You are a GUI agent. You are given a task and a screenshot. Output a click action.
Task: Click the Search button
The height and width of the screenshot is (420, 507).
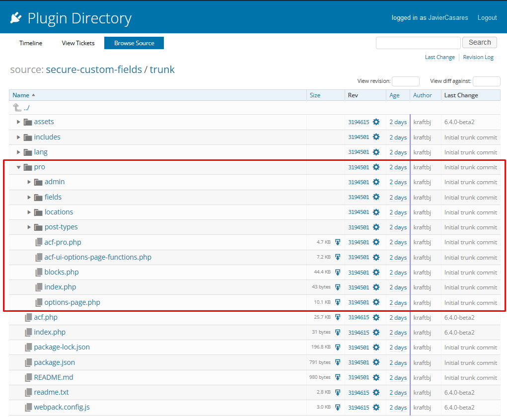[480, 42]
